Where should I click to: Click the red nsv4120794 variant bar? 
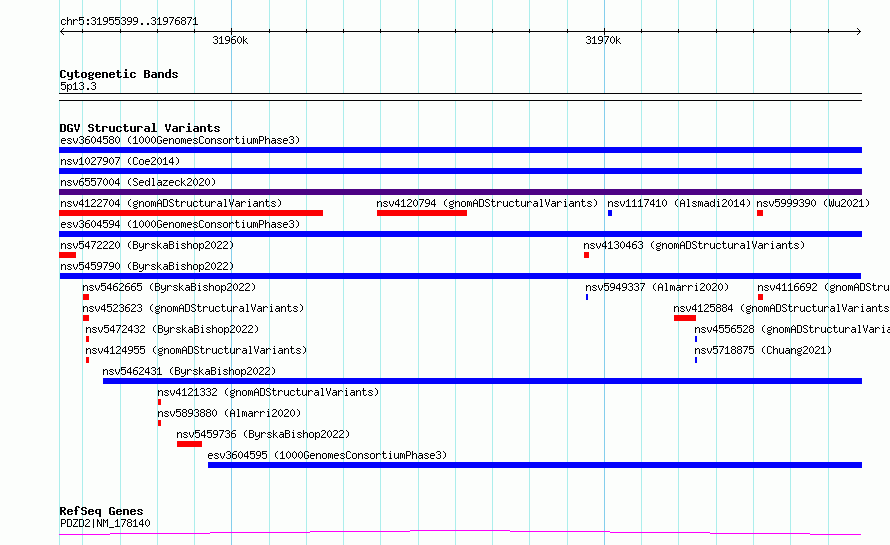coord(422,213)
